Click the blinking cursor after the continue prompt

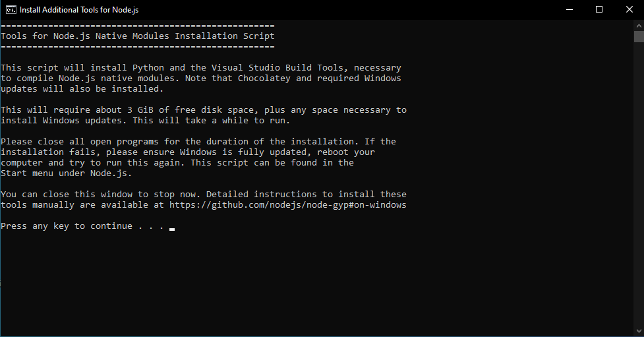[172, 229]
